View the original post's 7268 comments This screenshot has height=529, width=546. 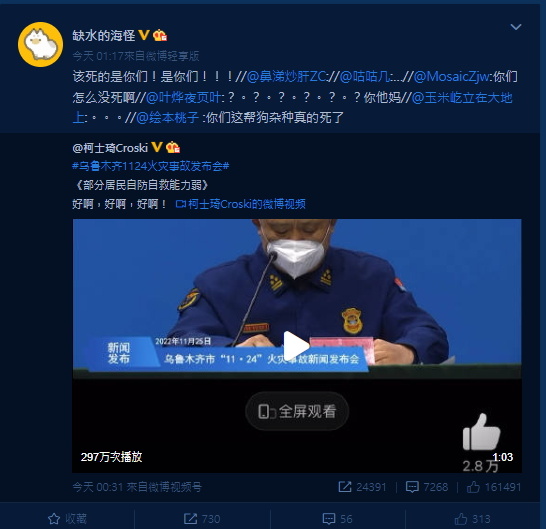click(427, 487)
